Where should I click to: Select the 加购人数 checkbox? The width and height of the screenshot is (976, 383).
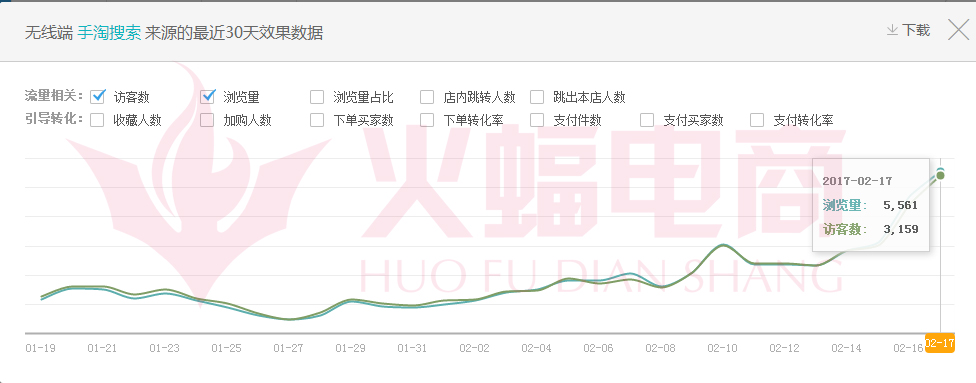207,120
